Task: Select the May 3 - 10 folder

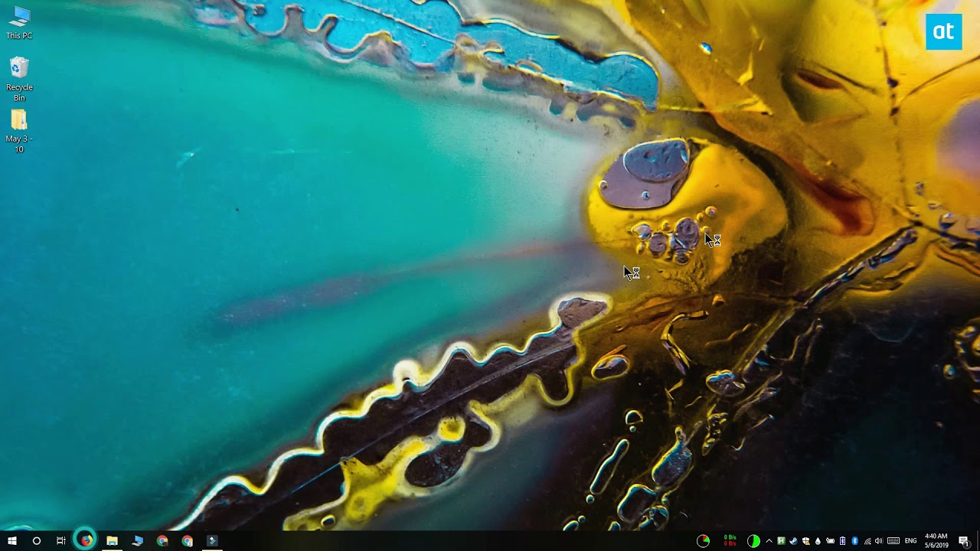Action: (19, 131)
